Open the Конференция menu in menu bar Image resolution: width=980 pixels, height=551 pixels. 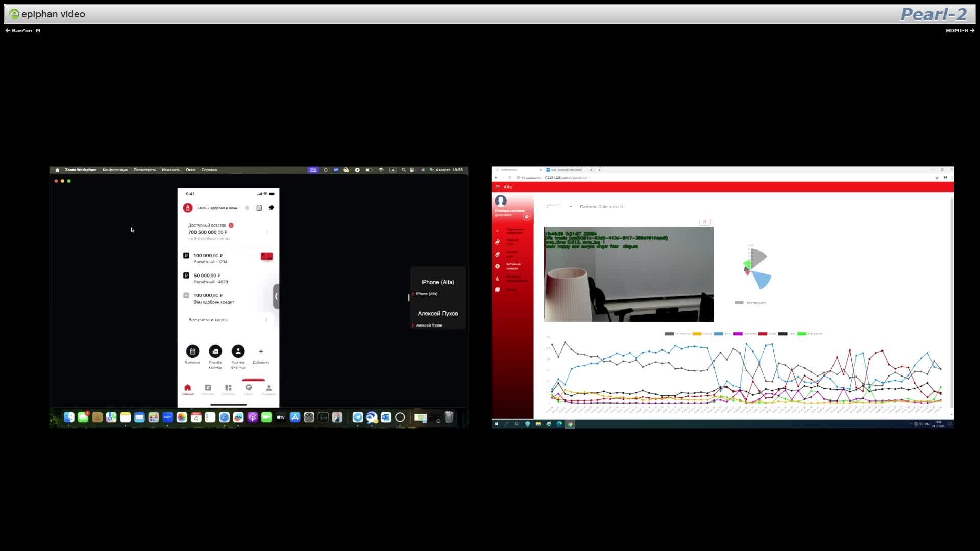point(115,170)
